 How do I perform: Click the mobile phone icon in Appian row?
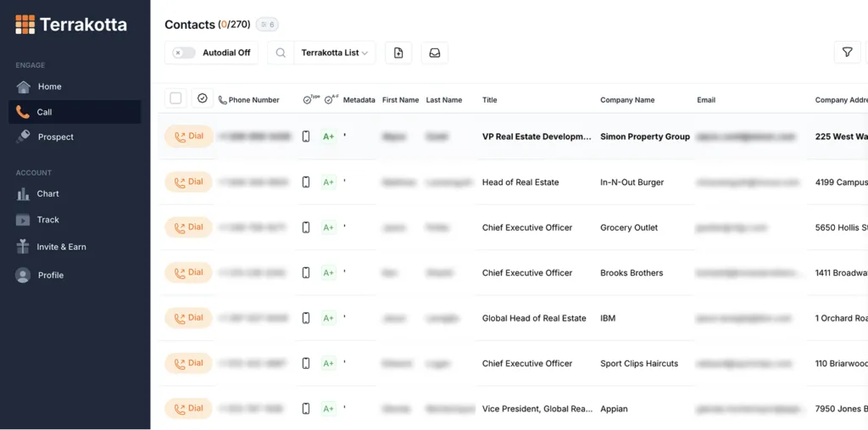tap(305, 409)
